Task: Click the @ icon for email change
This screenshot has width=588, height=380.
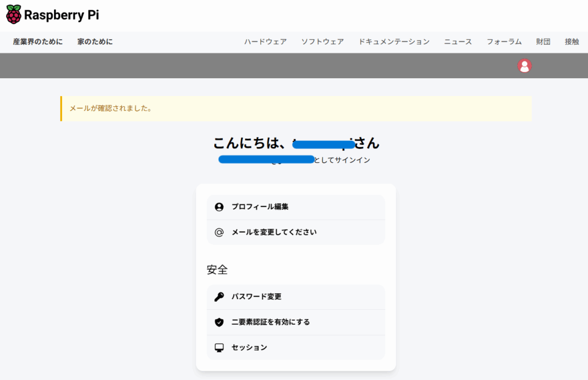Action: pos(219,232)
